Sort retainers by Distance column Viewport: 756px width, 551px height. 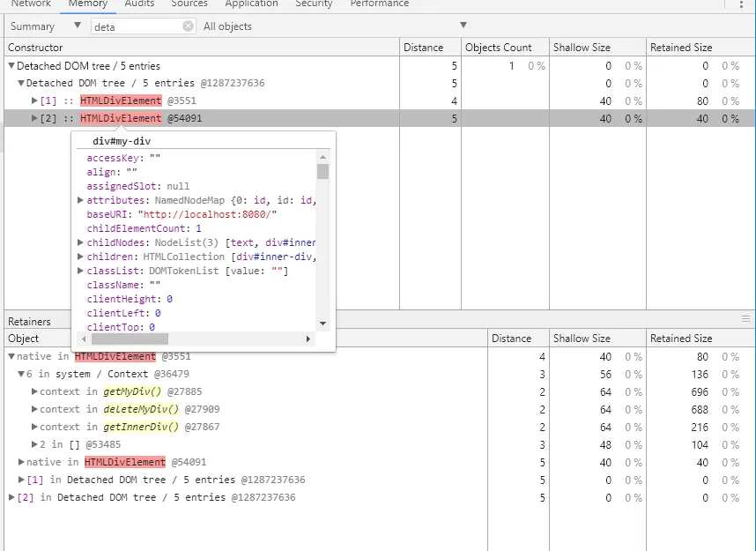point(518,339)
